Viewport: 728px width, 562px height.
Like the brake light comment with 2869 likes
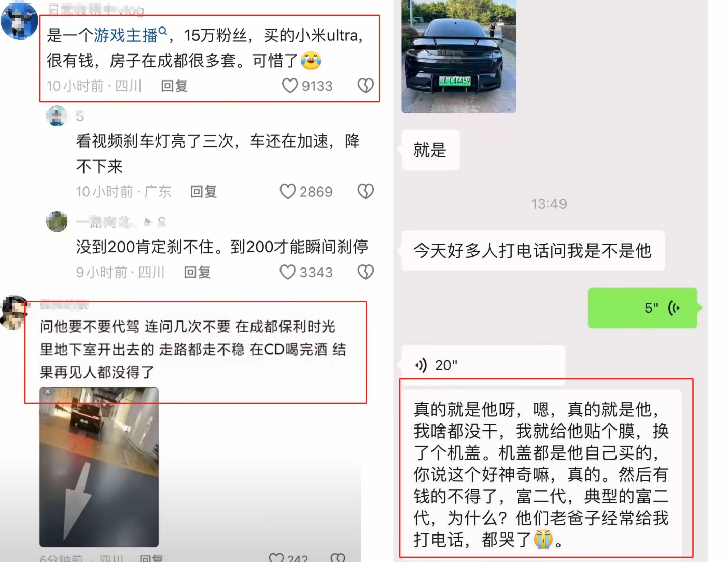[x=288, y=192]
